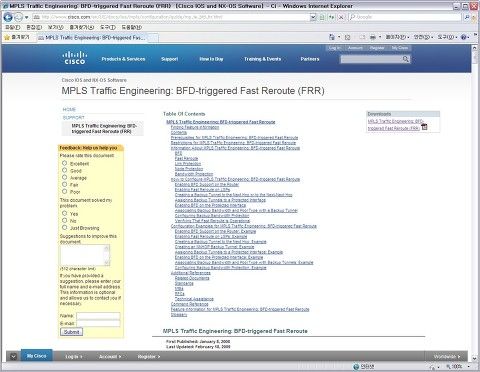Select the Fair rating radio button
The height and width of the screenshot is (372, 480).
point(65,184)
